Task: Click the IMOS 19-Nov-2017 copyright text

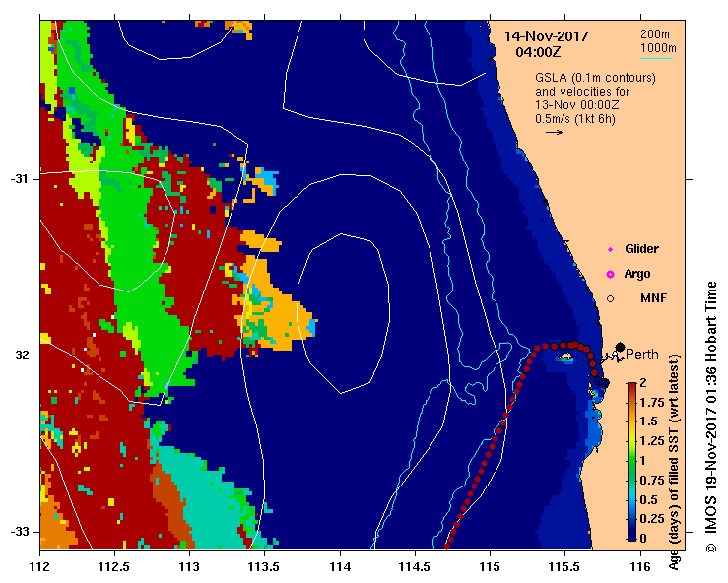Action: click(x=711, y=417)
